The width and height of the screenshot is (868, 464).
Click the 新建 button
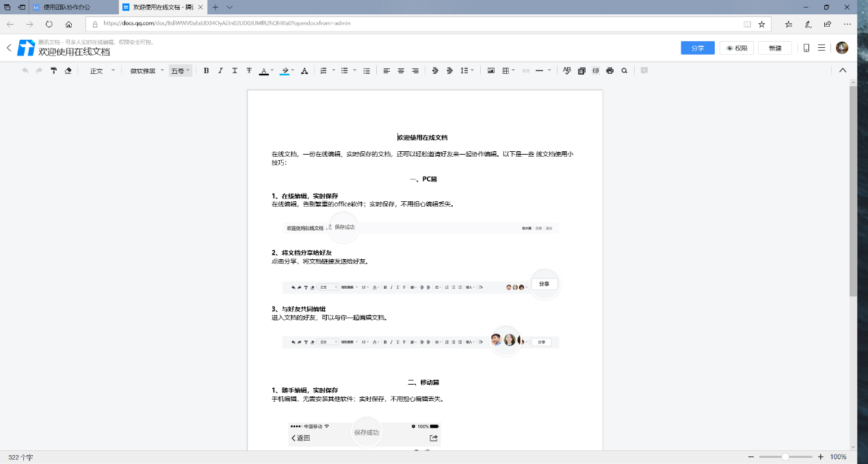tap(774, 48)
